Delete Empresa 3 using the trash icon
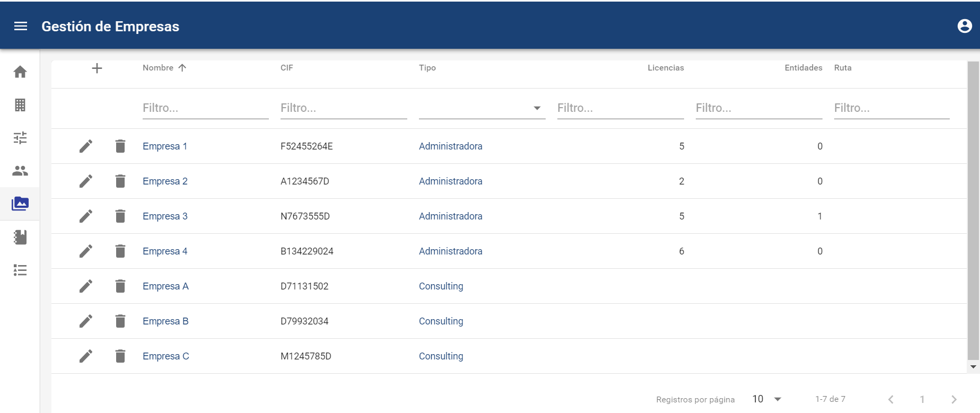Viewport: 980px width, 413px height. coord(120,216)
